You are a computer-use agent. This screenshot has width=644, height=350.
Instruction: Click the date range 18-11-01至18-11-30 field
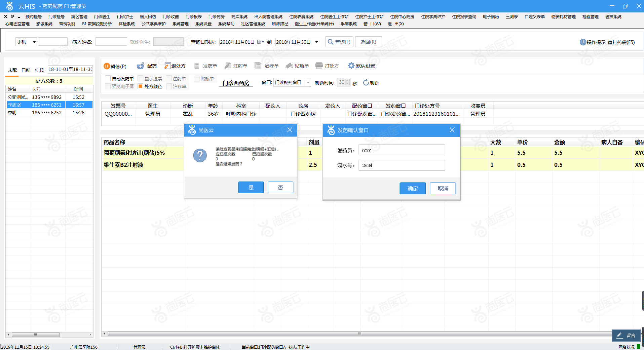tap(70, 69)
